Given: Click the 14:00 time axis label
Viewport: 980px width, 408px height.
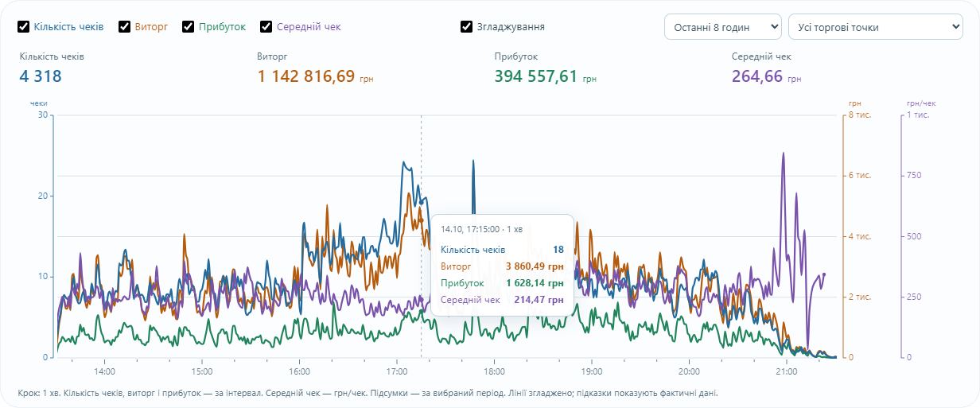Looking at the screenshot, I should coord(104,371).
